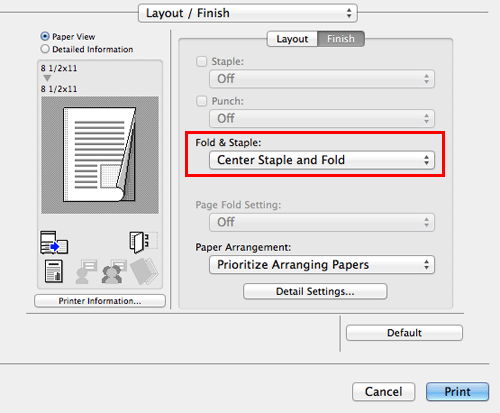Select the Detailed Information radio button
The height and width of the screenshot is (413, 500).
(45, 49)
